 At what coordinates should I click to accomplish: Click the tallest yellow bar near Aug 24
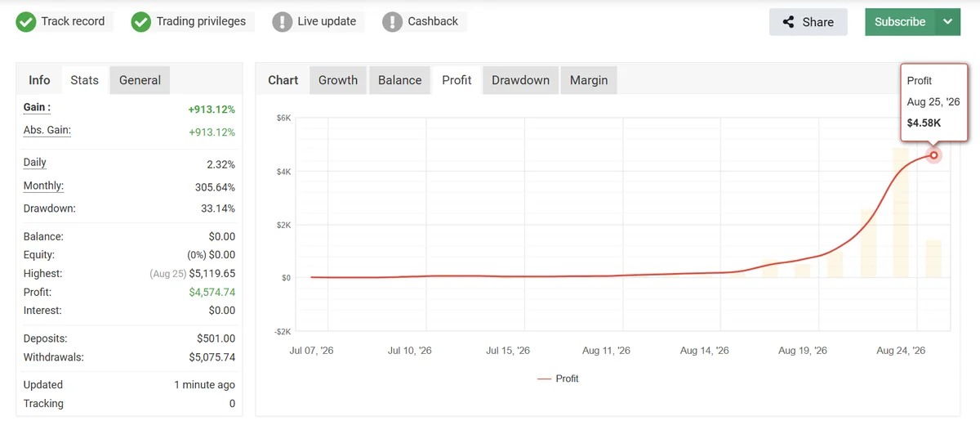[901, 213]
